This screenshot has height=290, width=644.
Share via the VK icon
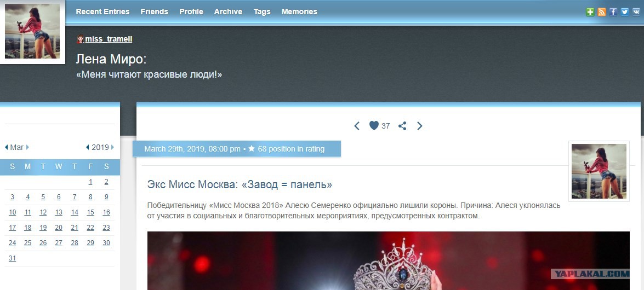point(636,12)
